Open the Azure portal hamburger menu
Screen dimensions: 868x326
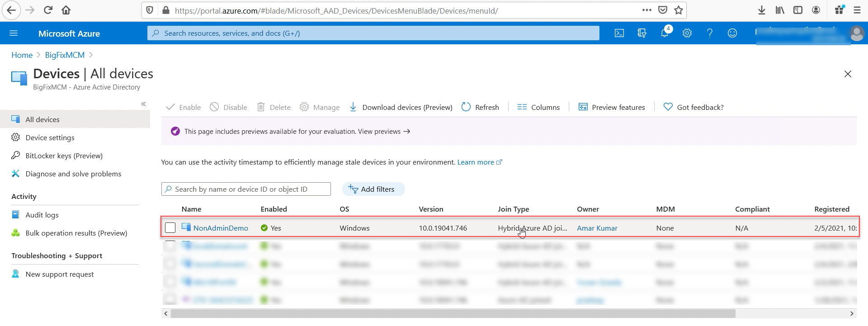coord(14,33)
